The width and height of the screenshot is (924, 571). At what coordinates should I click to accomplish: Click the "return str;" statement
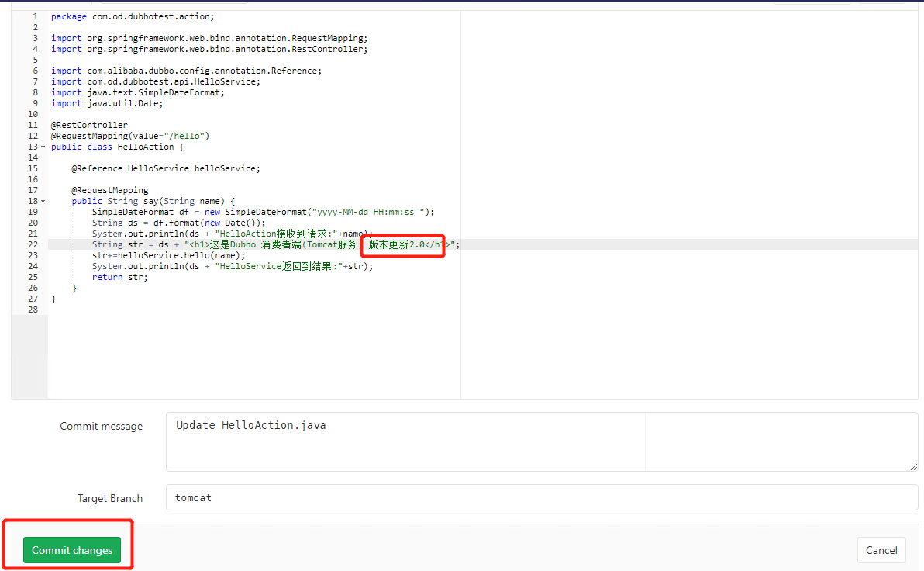click(119, 277)
